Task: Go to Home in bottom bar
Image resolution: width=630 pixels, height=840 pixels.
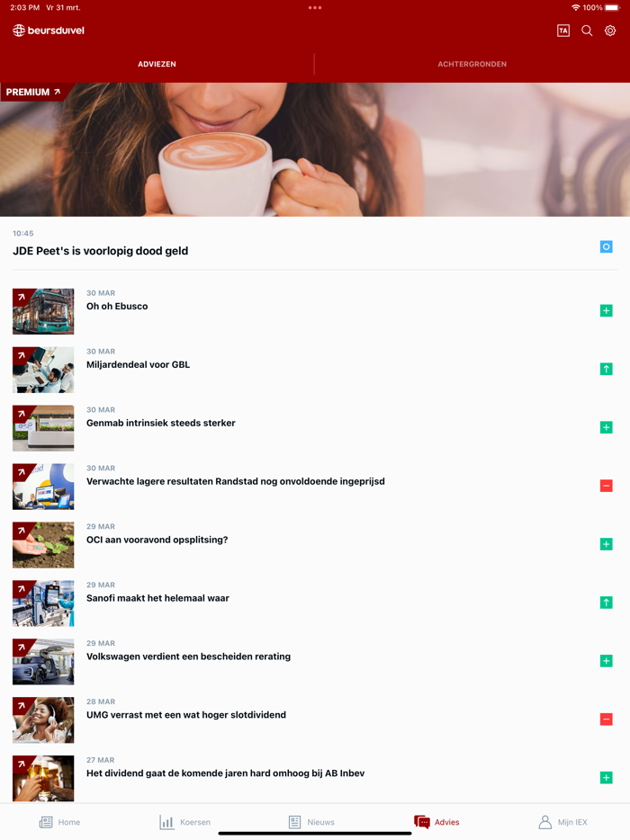Action: [x=60, y=822]
